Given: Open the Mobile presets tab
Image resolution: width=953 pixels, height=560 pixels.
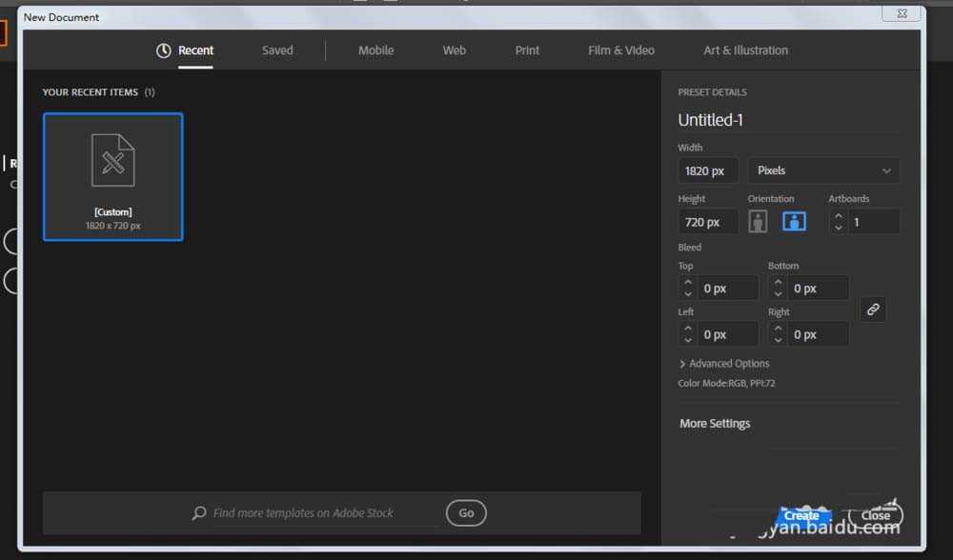Looking at the screenshot, I should coord(375,50).
